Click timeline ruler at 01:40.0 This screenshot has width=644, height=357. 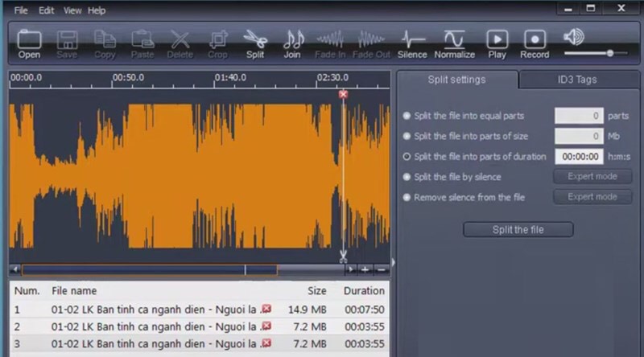tap(230, 77)
